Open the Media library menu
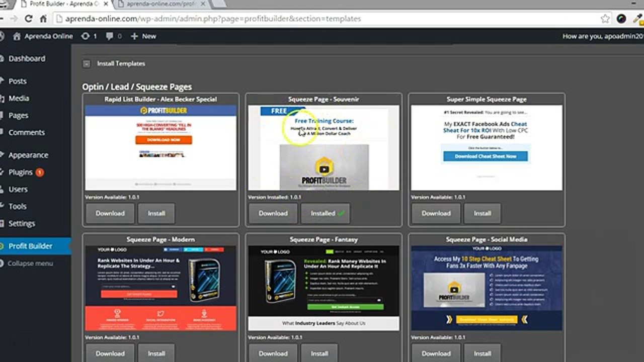Screen dimensions: 644x362 (19, 98)
